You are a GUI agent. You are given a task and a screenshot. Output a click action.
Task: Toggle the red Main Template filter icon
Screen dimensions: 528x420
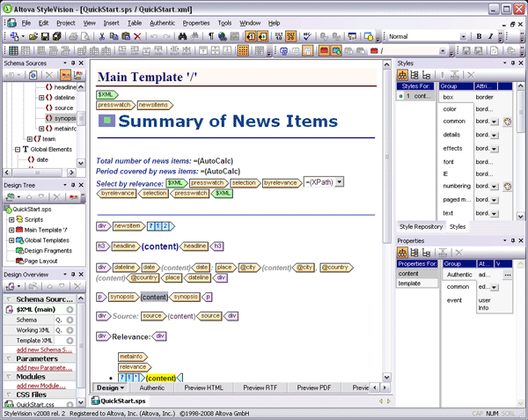tap(324, 51)
